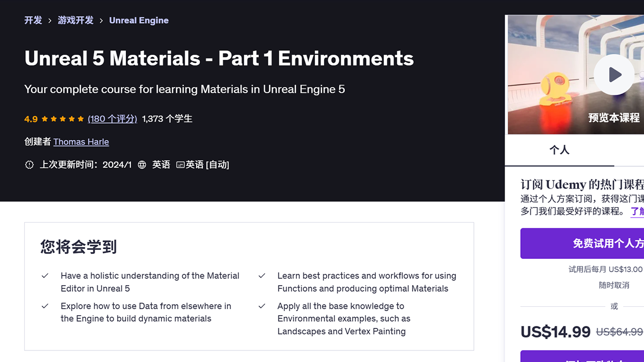644x362 pixels.
Task: Click the last orange rating star
Action: click(x=80, y=119)
